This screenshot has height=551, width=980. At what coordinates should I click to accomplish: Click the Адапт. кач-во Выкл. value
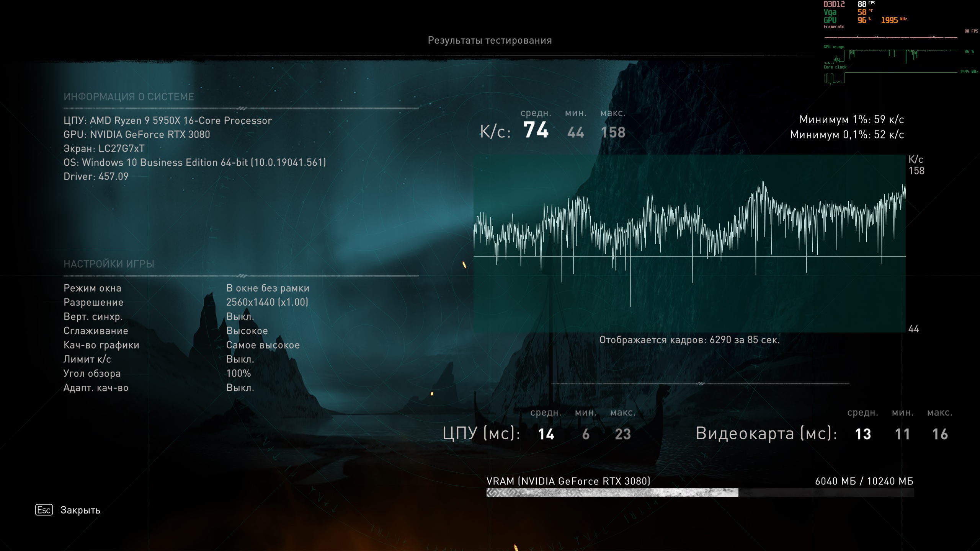pyautogui.click(x=240, y=388)
